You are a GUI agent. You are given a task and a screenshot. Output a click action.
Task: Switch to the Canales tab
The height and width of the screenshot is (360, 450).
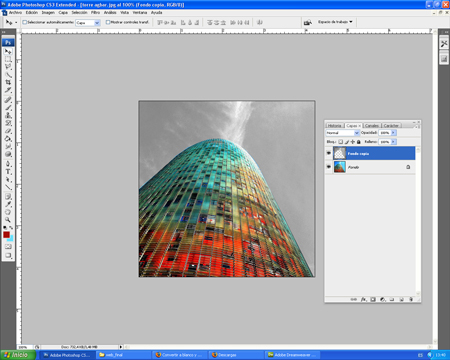[x=371, y=125]
